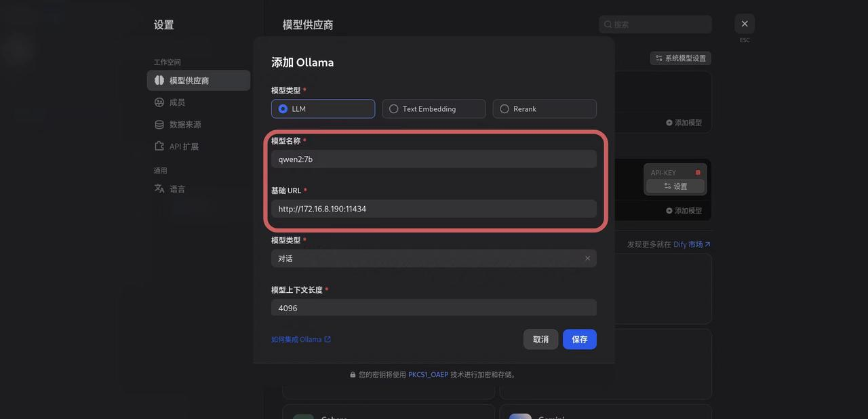Open 模型供应商 in settings sidebar
868x419 pixels.
coord(199,80)
